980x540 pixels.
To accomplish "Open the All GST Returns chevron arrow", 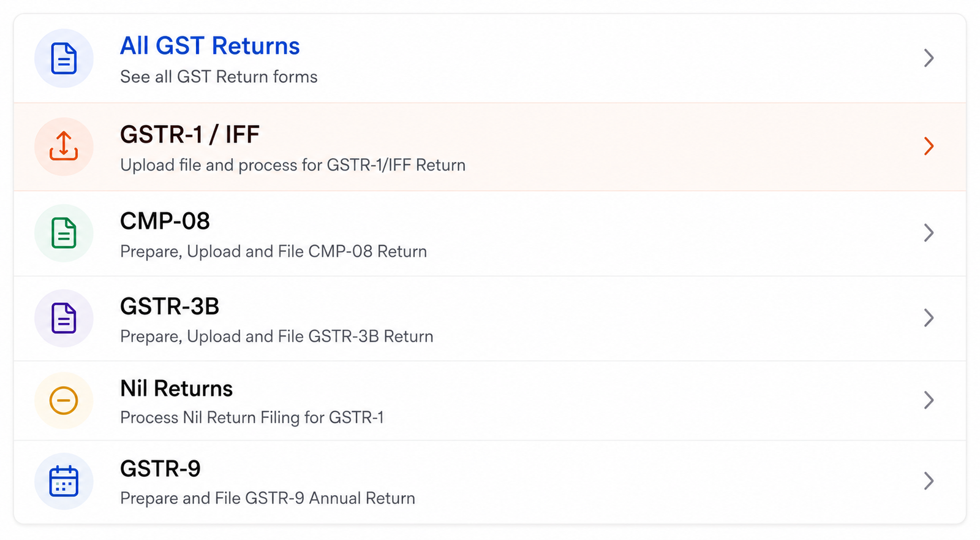I will (x=929, y=58).
